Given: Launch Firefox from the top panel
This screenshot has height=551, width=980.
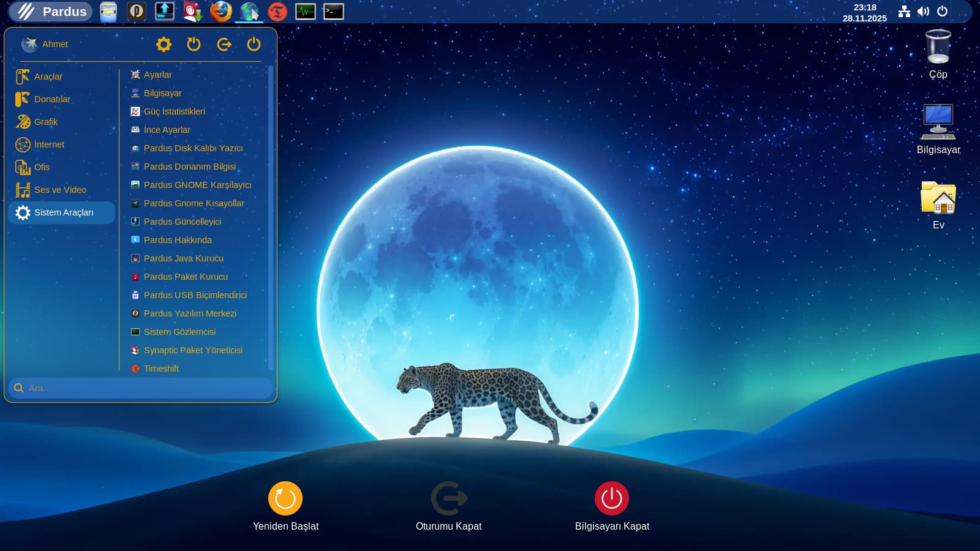Looking at the screenshot, I should (221, 12).
